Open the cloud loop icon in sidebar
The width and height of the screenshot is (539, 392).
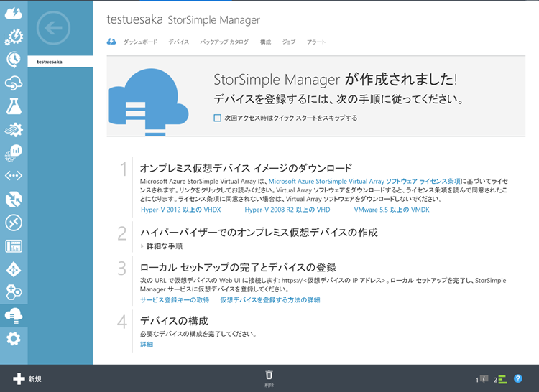(14, 83)
